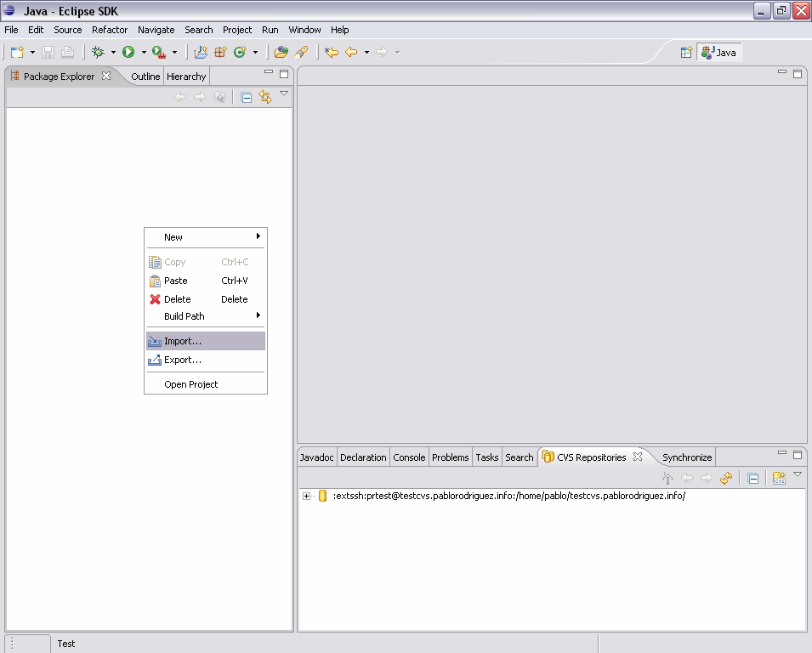
Task: Open the File menu
Action: click(11, 30)
